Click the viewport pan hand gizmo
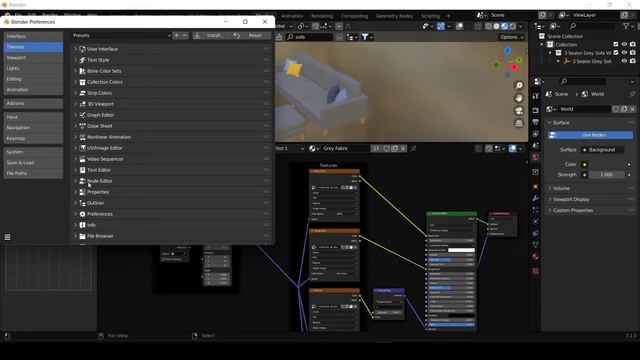 519,98
